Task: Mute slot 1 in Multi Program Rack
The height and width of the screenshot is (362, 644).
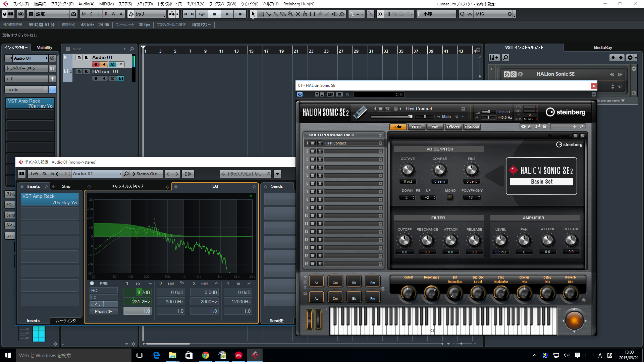Action: pos(313,143)
